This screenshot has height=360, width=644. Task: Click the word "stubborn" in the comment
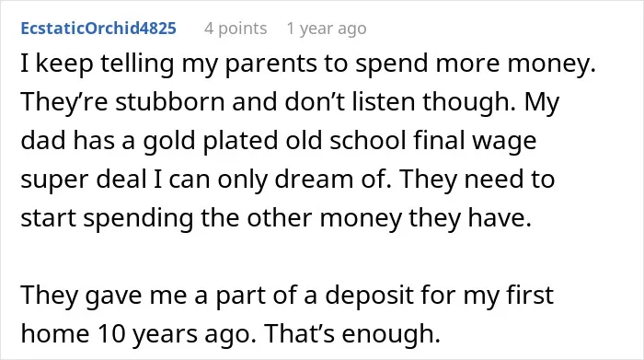pyautogui.click(x=169, y=101)
